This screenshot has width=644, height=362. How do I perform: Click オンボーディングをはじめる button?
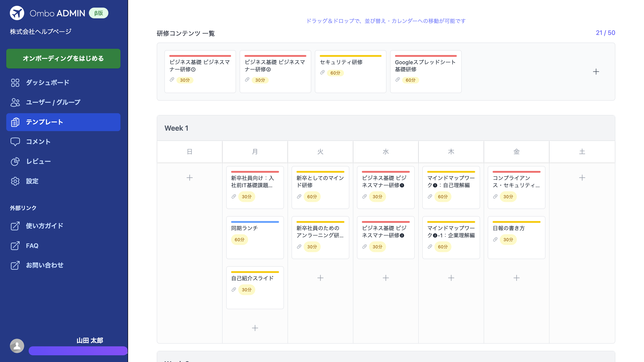[x=63, y=58]
